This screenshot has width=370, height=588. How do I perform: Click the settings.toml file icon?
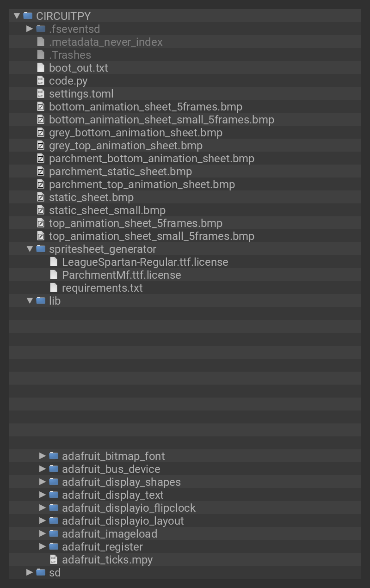[x=41, y=94]
